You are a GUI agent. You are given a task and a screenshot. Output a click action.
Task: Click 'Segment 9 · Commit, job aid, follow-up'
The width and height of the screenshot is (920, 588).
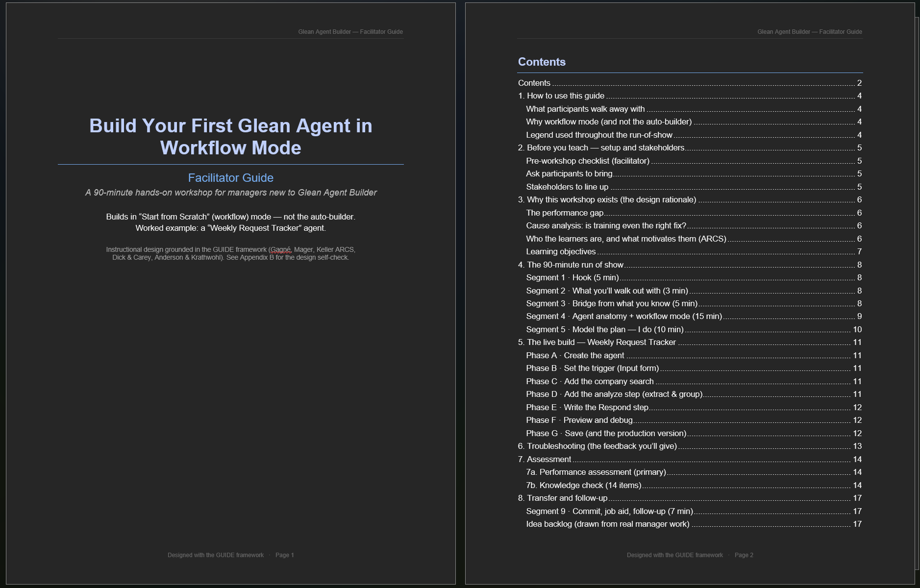(694, 512)
